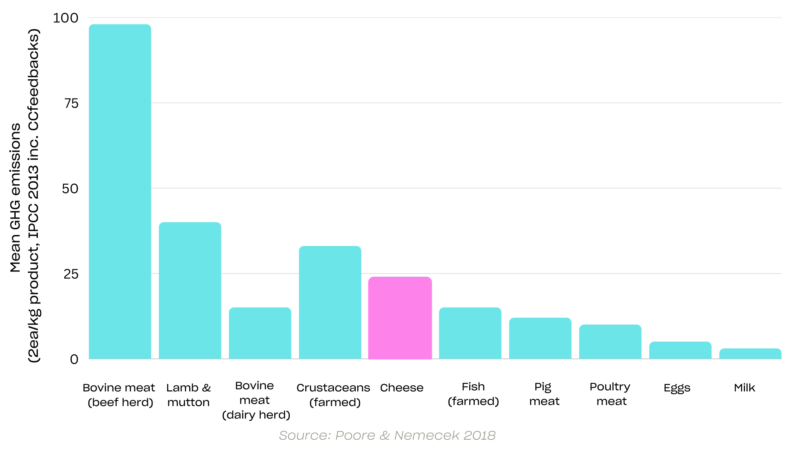800x450 pixels.
Task: Click the pink Cheese bar
Action: (x=400, y=318)
